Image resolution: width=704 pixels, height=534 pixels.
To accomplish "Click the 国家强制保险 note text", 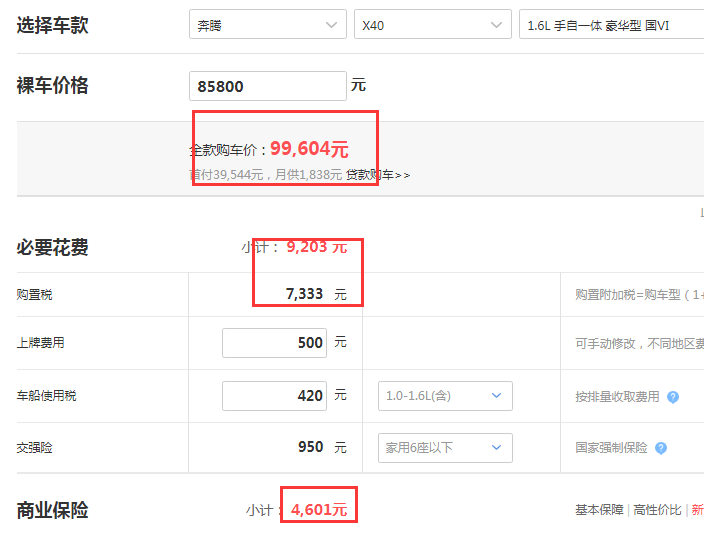I will 611,448.
